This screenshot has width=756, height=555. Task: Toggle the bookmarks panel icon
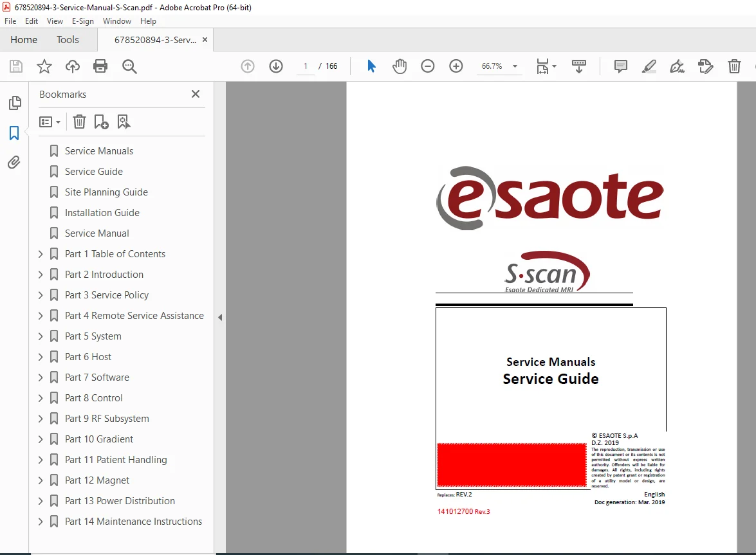[14, 133]
